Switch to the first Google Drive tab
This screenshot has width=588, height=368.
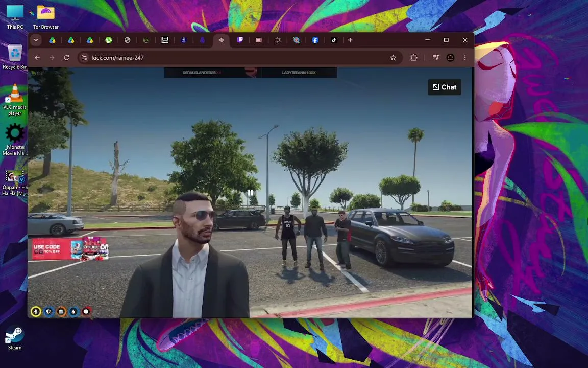pyautogui.click(x=53, y=40)
